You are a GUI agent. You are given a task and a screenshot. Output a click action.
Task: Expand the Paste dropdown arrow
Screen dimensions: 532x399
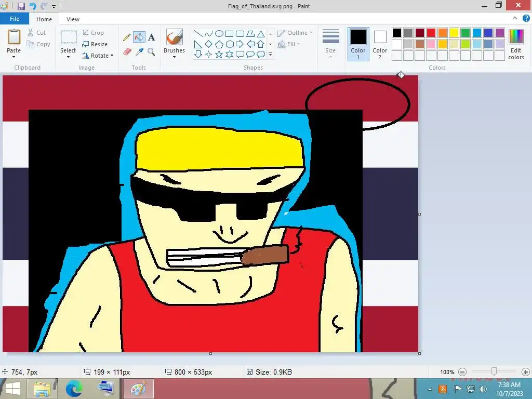14,57
